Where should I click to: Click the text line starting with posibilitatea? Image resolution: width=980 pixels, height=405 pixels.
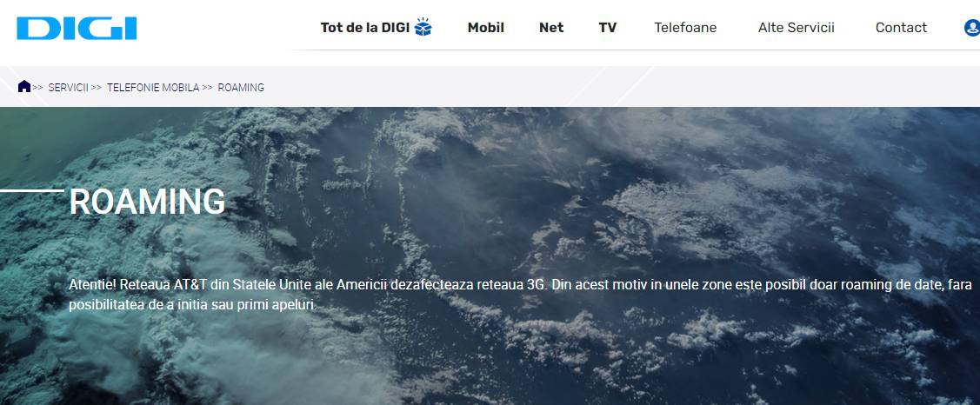pyautogui.click(x=192, y=306)
